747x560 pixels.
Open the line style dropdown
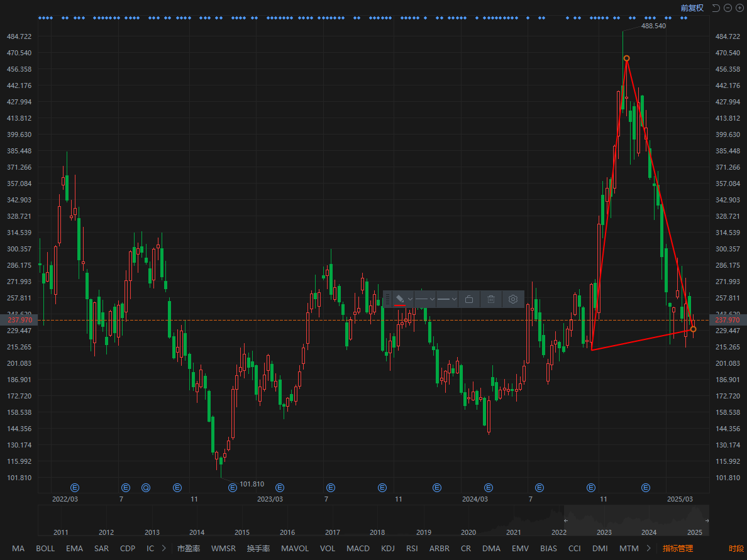coord(425,299)
